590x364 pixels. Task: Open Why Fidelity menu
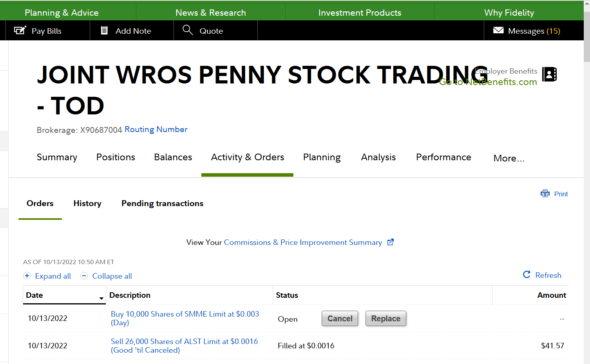(509, 13)
